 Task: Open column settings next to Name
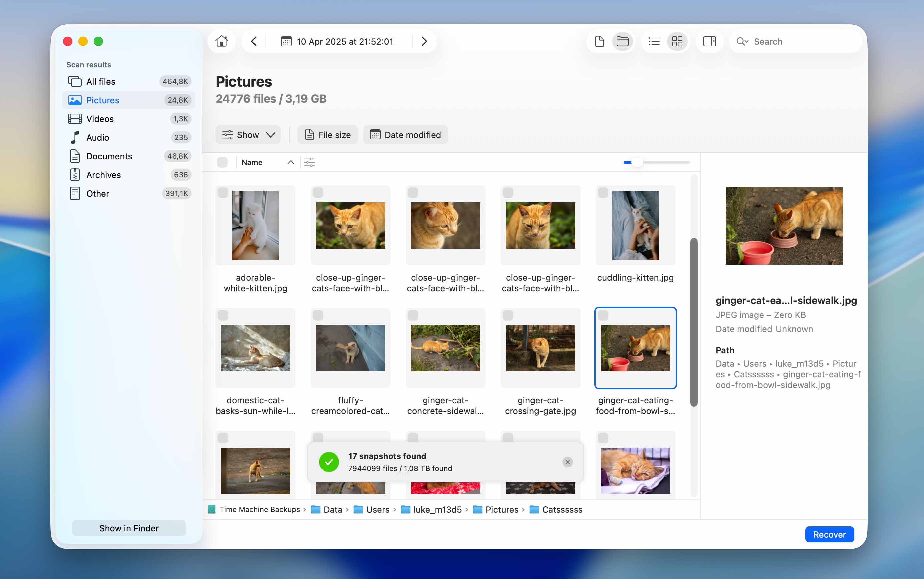pyautogui.click(x=309, y=162)
